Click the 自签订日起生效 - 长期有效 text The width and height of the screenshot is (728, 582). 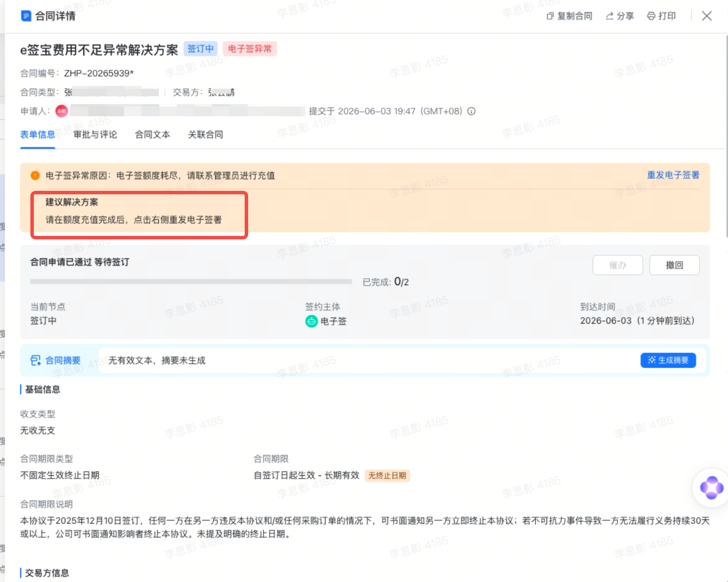(x=307, y=475)
